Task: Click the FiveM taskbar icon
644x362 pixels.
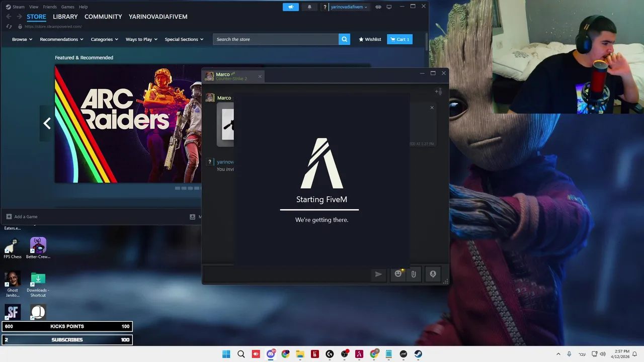Action: point(359,354)
